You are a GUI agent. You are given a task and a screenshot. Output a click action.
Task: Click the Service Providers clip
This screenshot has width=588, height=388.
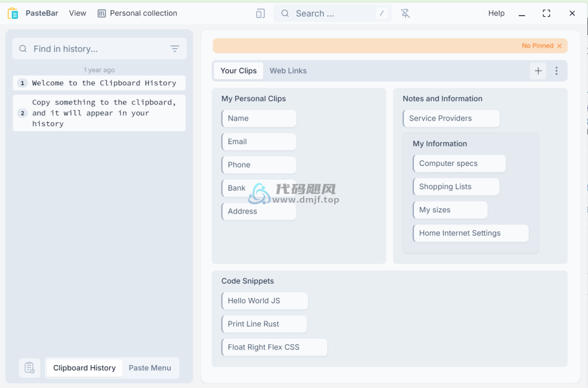(451, 118)
